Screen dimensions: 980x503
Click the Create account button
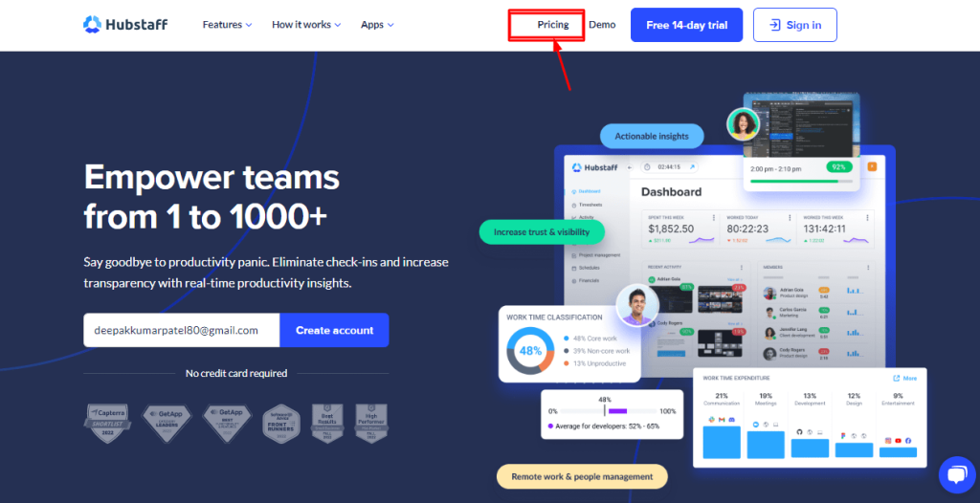334,330
